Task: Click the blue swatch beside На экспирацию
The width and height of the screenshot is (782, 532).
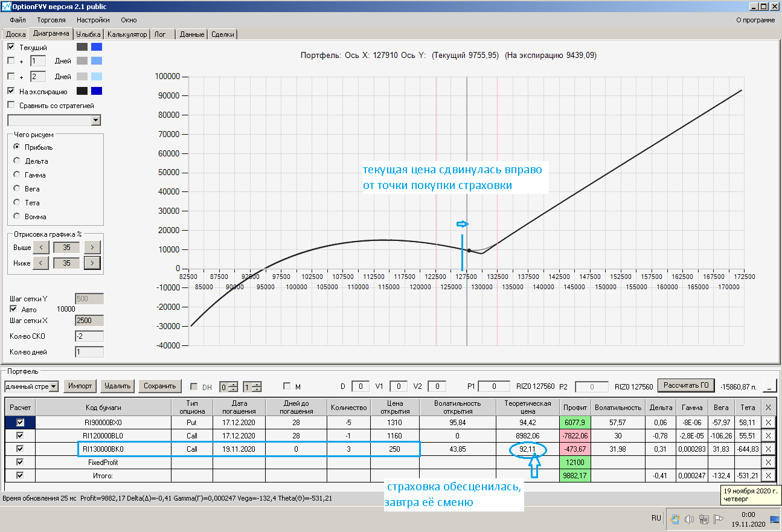Action: coord(96,91)
